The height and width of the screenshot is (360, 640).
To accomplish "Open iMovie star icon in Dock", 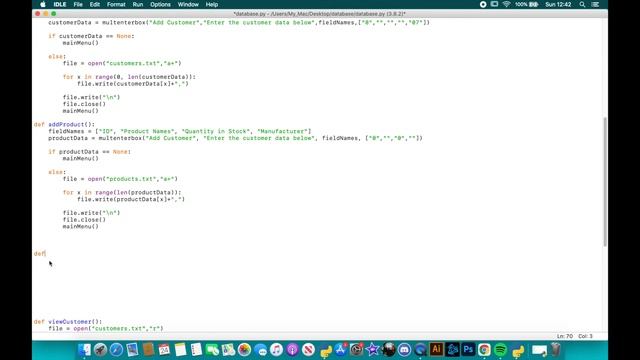I will [x=372, y=350].
